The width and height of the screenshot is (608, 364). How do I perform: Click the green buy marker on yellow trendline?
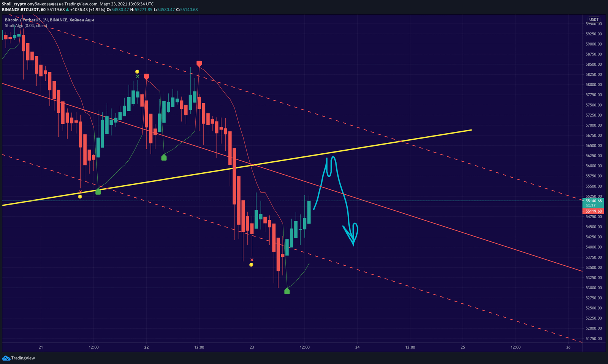click(x=98, y=192)
